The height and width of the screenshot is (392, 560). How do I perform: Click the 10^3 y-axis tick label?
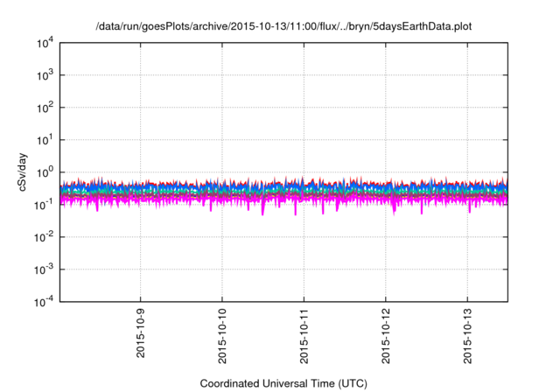click(45, 75)
